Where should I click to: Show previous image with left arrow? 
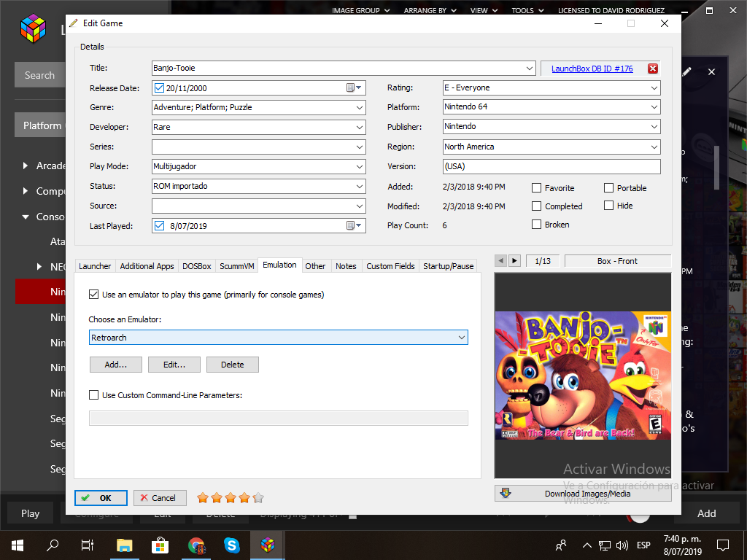click(x=500, y=260)
